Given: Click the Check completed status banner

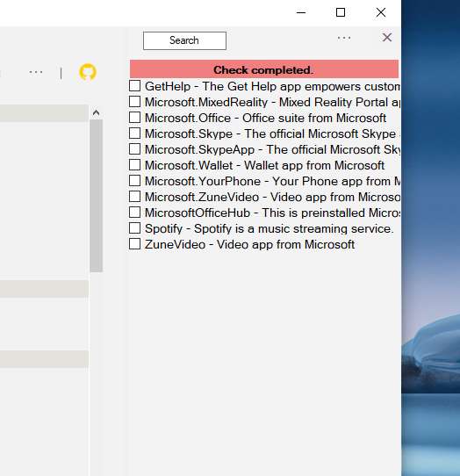Looking at the screenshot, I should [264, 69].
